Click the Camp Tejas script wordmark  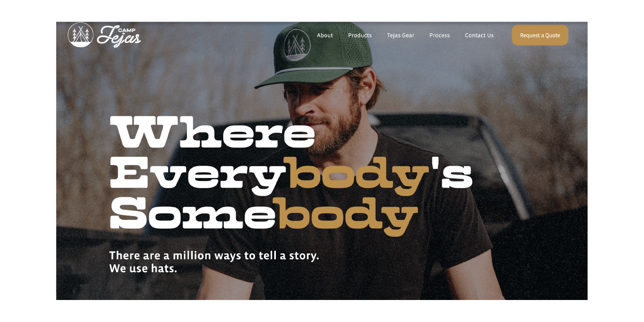click(119, 36)
